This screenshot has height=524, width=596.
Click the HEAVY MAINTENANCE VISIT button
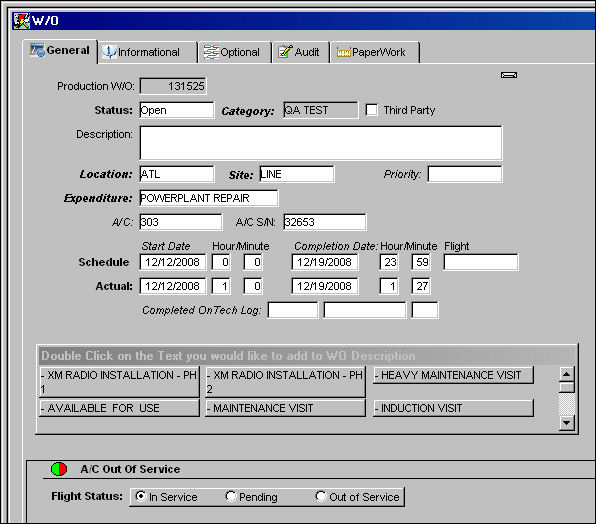tap(453, 375)
